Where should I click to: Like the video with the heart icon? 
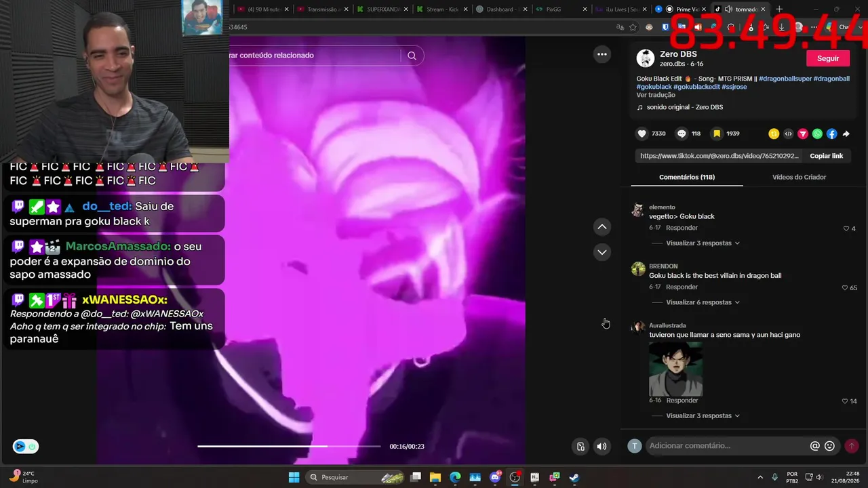click(642, 134)
